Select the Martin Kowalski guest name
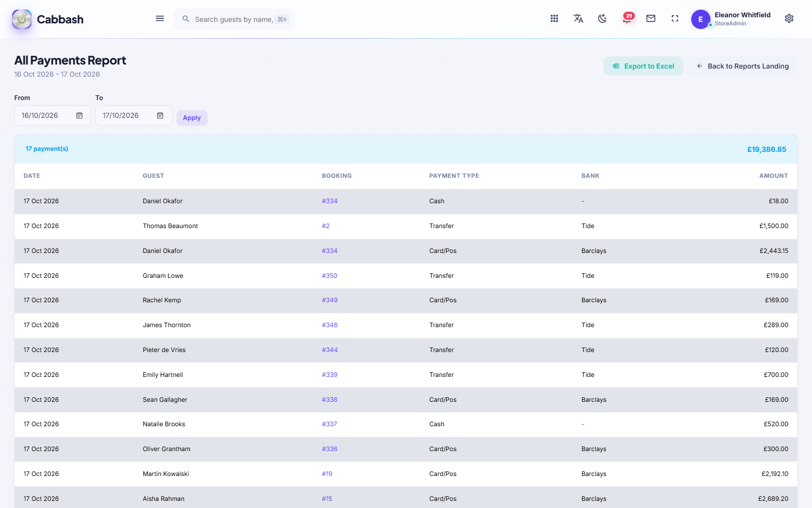 click(x=166, y=474)
